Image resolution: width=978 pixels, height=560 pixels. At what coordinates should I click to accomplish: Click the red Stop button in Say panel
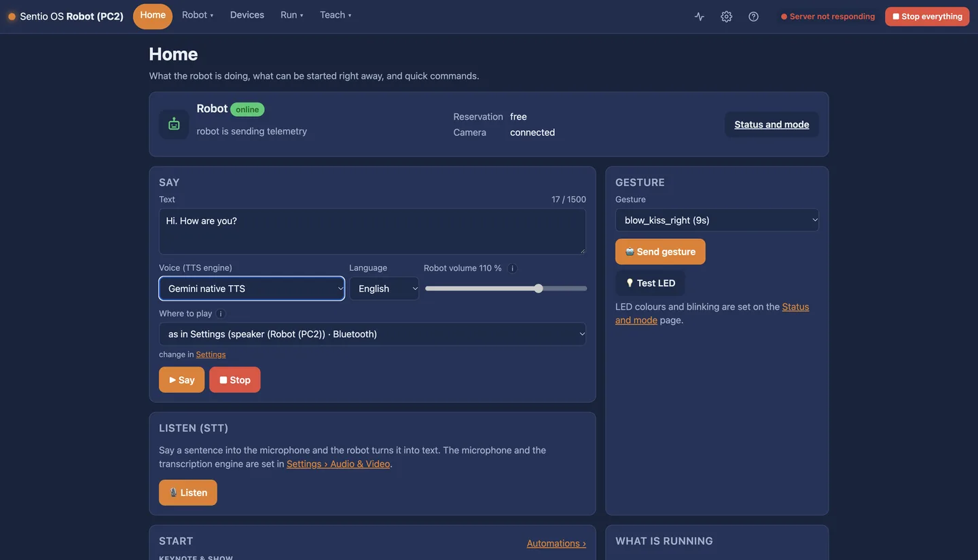tap(235, 380)
